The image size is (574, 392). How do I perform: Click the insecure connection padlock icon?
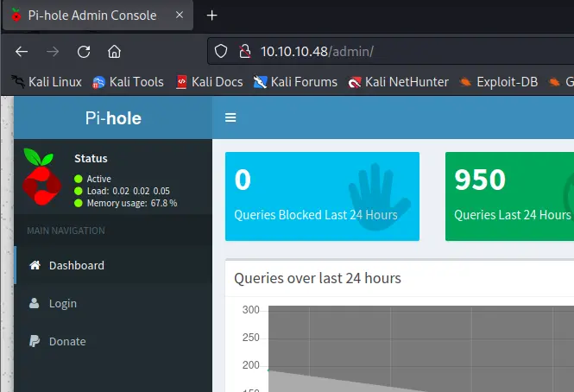pyautogui.click(x=245, y=51)
